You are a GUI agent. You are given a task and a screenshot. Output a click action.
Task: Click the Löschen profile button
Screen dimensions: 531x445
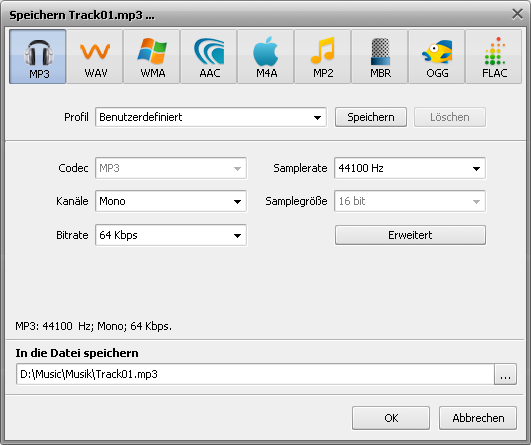tap(450, 117)
